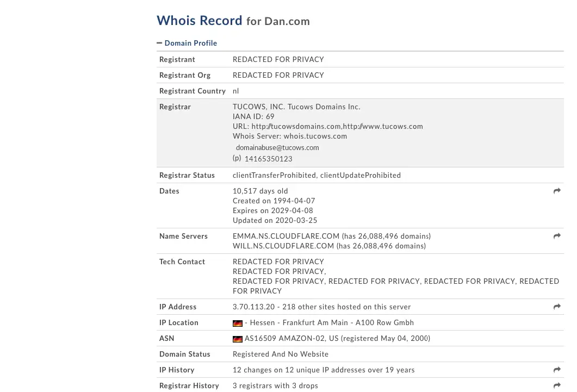Click AS16509 AMAZON-02 ASN text

coord(285,338)
